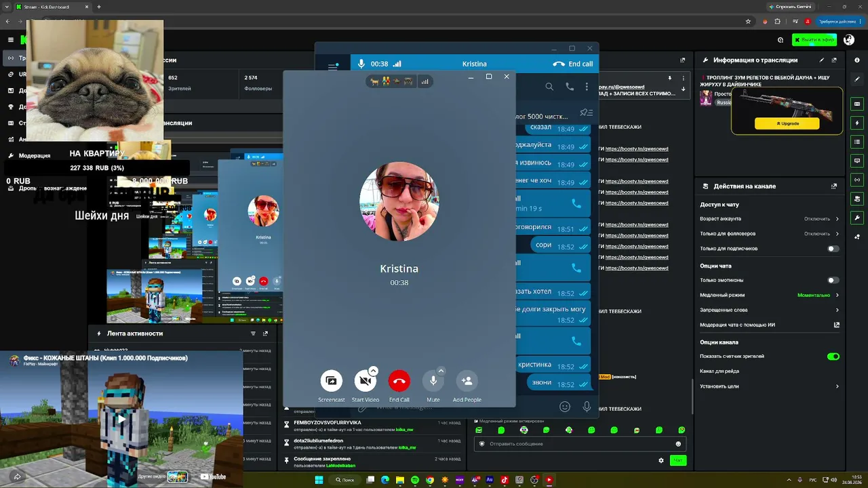Mute the microphone in the call window
The width and height of the screenshot is (868, 488).
pos(433,381)
